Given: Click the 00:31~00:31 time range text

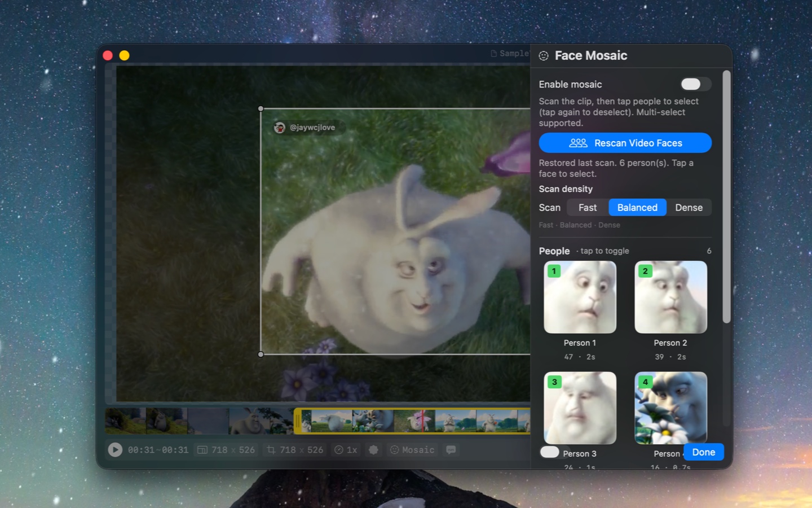Looking at the screenshot, I should [158, 450].
